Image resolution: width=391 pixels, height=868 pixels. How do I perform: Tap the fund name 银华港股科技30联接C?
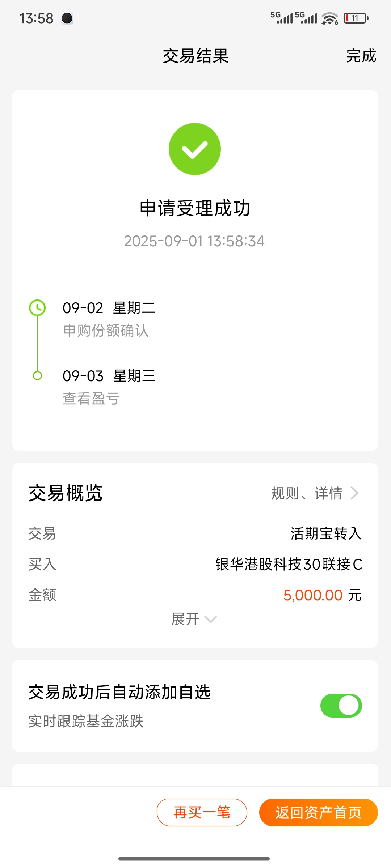(x=289, y=564)
